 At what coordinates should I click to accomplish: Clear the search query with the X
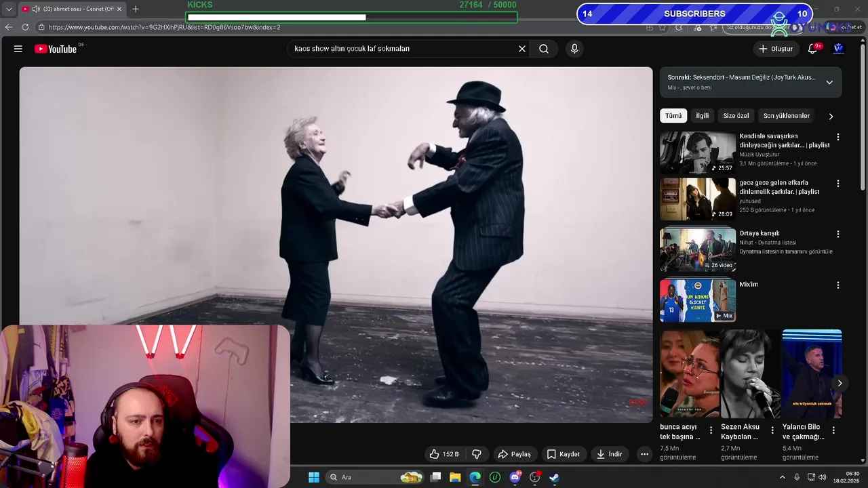tap(522, 49)
